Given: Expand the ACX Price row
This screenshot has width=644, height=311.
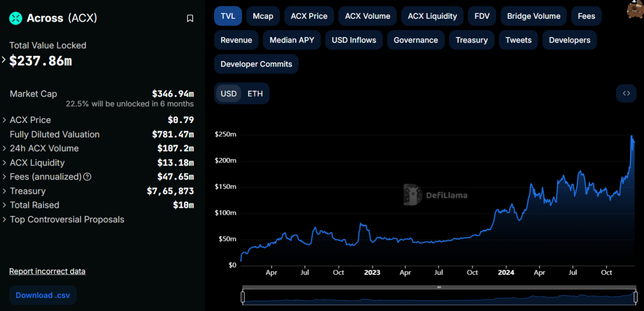Looking at the screenshot, I should (5, 120).
